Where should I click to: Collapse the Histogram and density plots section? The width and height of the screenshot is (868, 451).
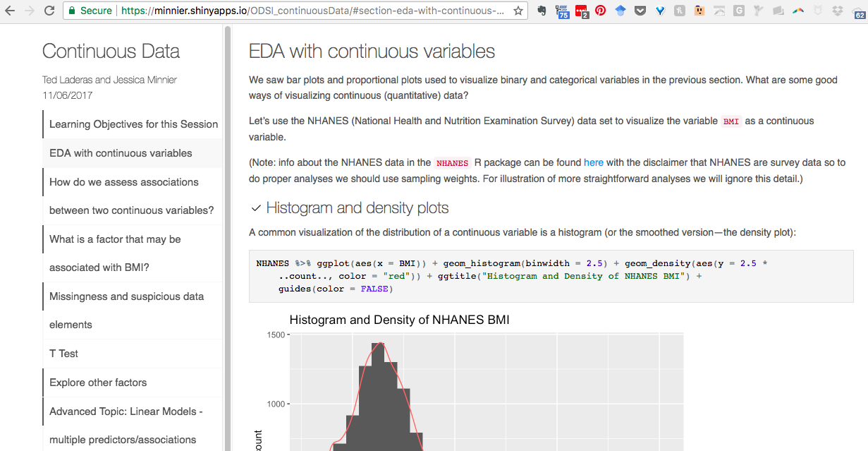(x=257, y=208)
